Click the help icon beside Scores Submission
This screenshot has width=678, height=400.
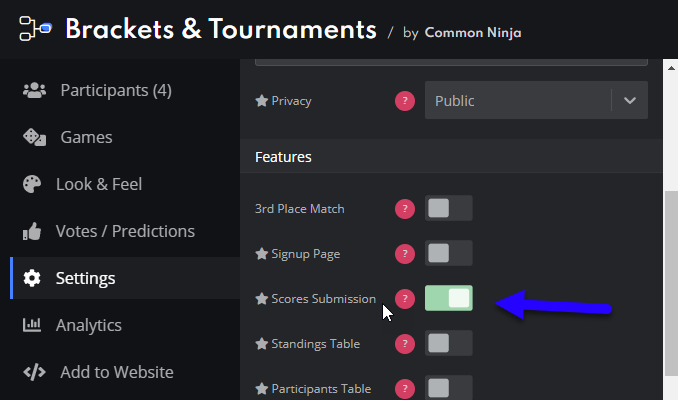pos(405,299)
